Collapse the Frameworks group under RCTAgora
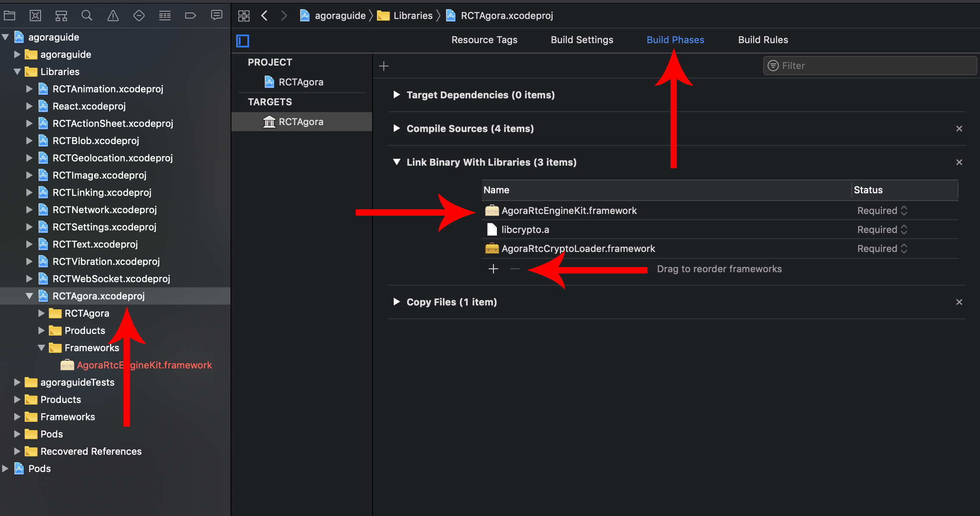This screenshot has width=980, height=516. point(41,348)
